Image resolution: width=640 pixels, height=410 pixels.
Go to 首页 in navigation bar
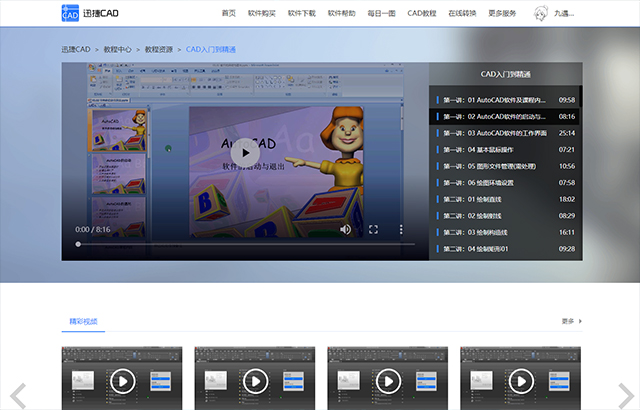pos(229,13)
